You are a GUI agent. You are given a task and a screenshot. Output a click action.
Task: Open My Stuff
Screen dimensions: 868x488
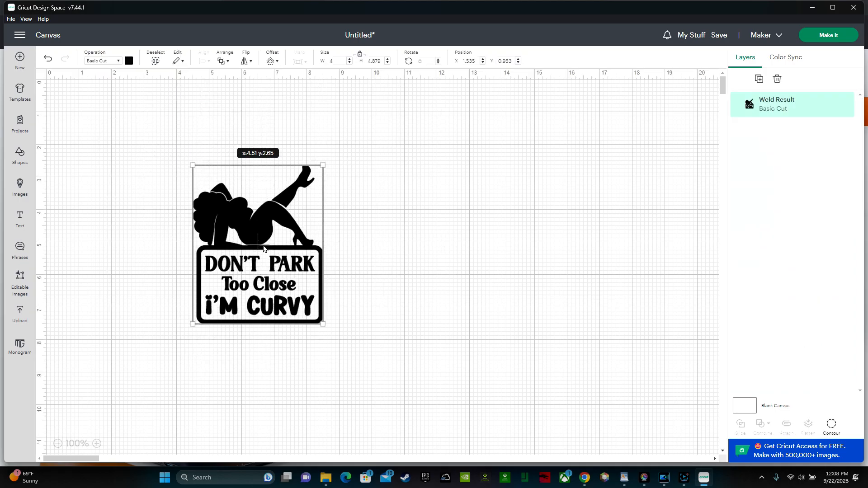pyautogui.click(x=691, y=35)
